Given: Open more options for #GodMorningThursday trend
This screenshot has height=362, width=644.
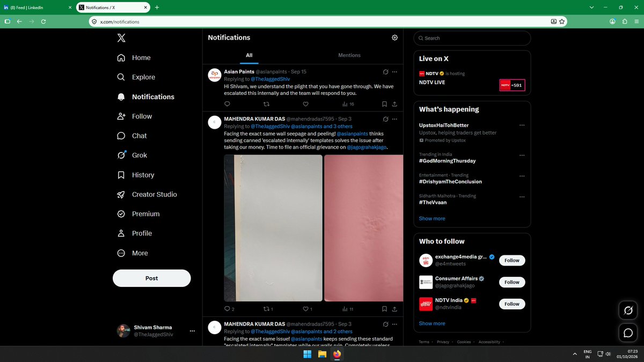Looking at the screenshot, I should pos(522,156).
